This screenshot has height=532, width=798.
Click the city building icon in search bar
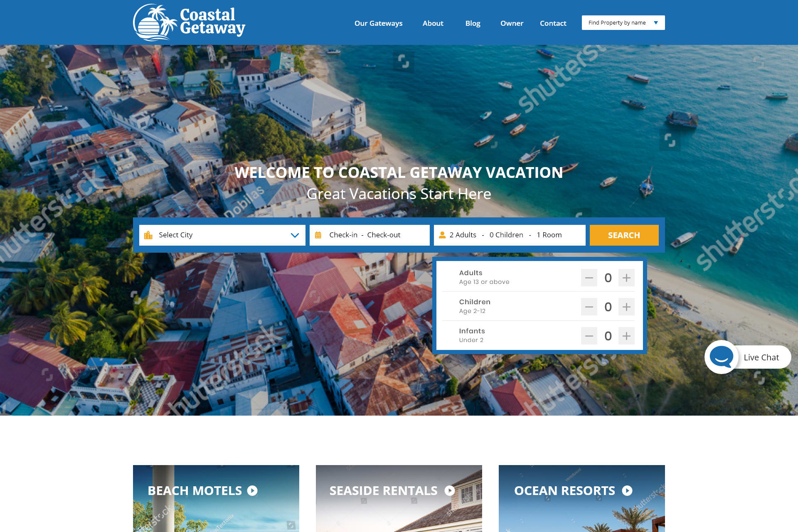point(148,234)
